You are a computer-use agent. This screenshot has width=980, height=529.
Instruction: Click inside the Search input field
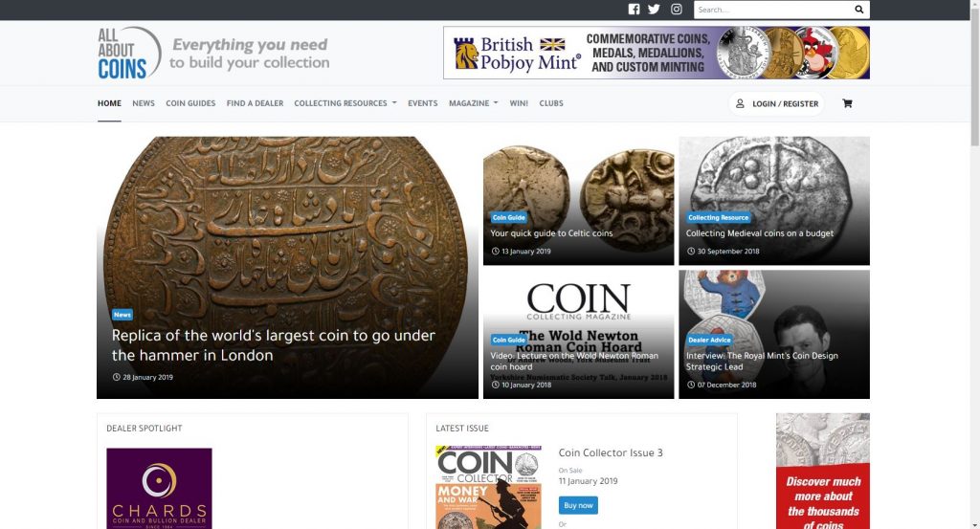772,10
